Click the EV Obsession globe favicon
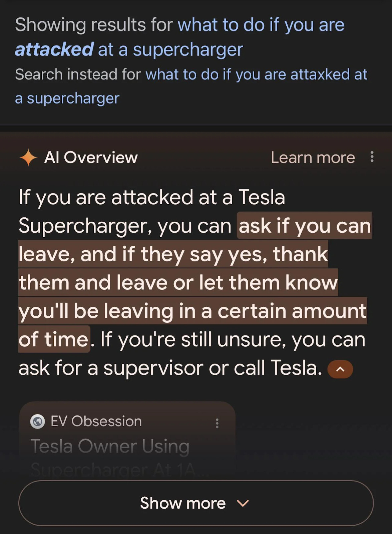This screenshot has height=534, width=392. click(38, 421)
